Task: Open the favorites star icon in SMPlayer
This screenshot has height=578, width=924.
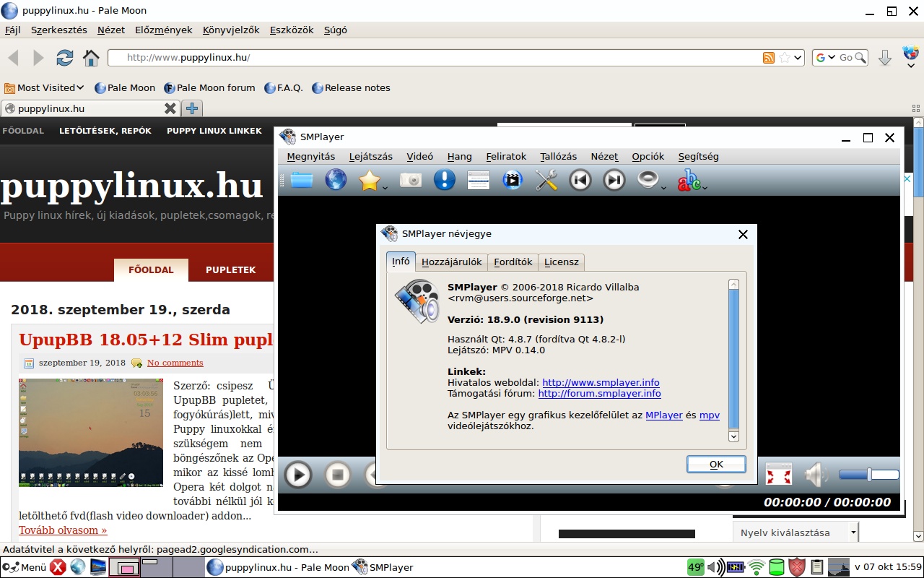Action: pyautogui.click(x=369, y=180)
